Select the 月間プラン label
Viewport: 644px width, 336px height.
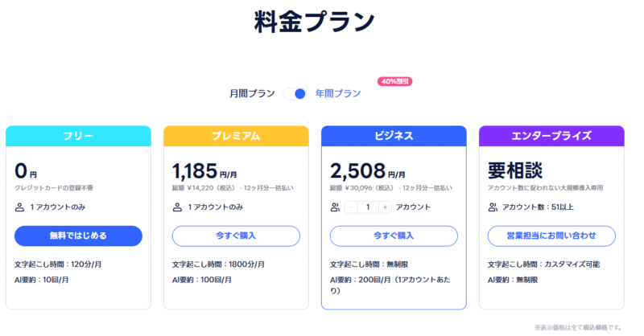[253, 93]
